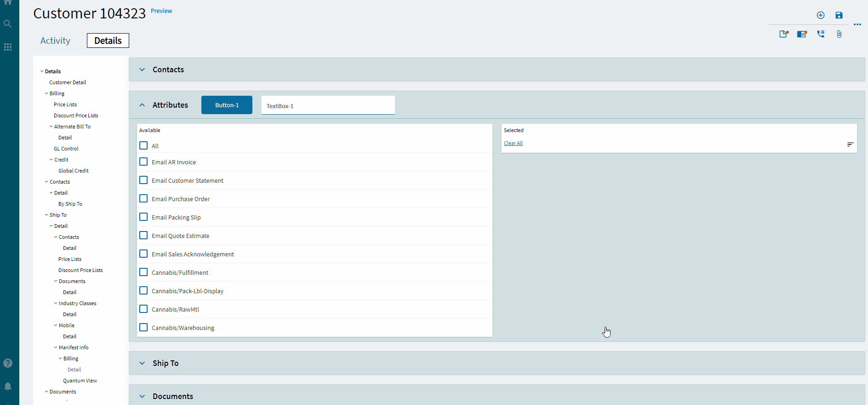Click the Available list header text
Screen dimensions: 868x405
[x=150, y=130]
